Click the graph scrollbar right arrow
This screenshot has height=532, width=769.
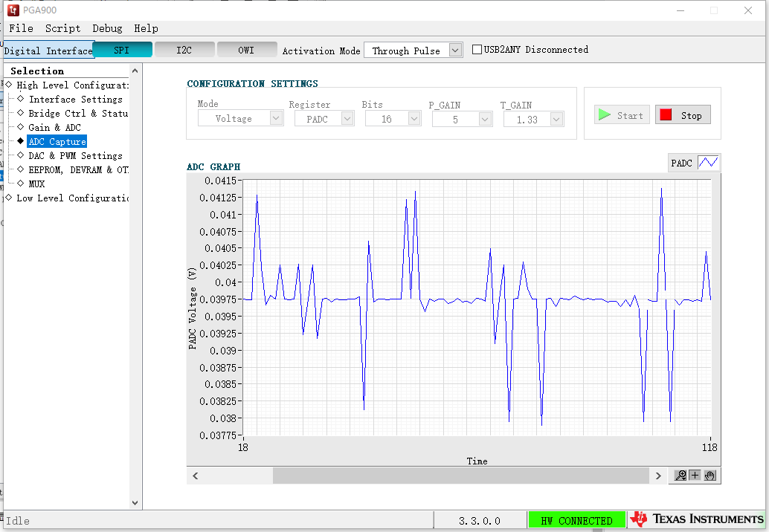pyautogui.click(x=658, y=476)
